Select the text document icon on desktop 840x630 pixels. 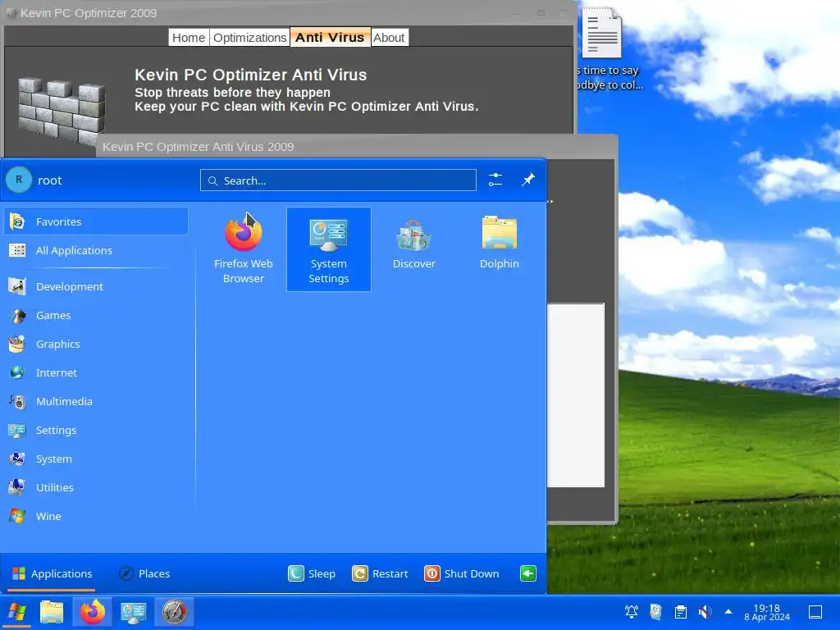[x=602, y=33]
